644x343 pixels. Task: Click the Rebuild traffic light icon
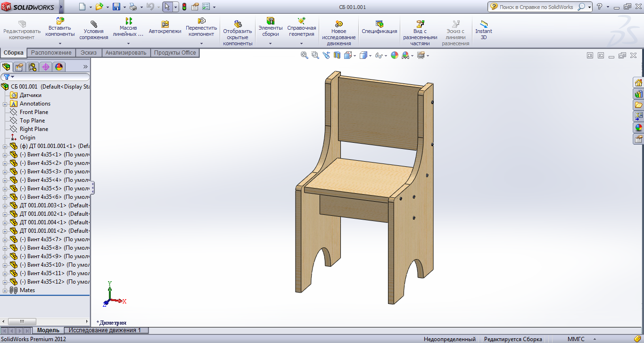pos(184,7)
